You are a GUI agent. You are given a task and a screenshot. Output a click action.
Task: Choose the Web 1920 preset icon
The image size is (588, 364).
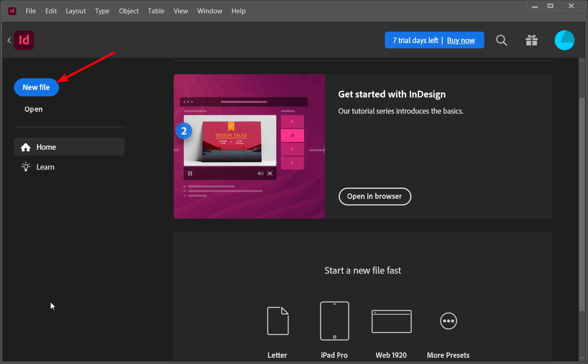pyautogui.click(x=391, y=321)
